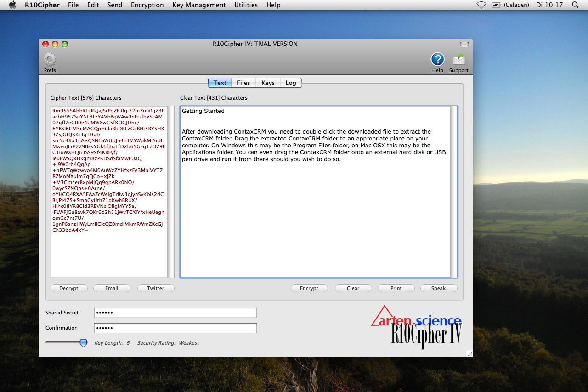The width and height of the screenshot is (588, 392).
Task: Click into the Shared Secret field
Action: click(175, 313)
